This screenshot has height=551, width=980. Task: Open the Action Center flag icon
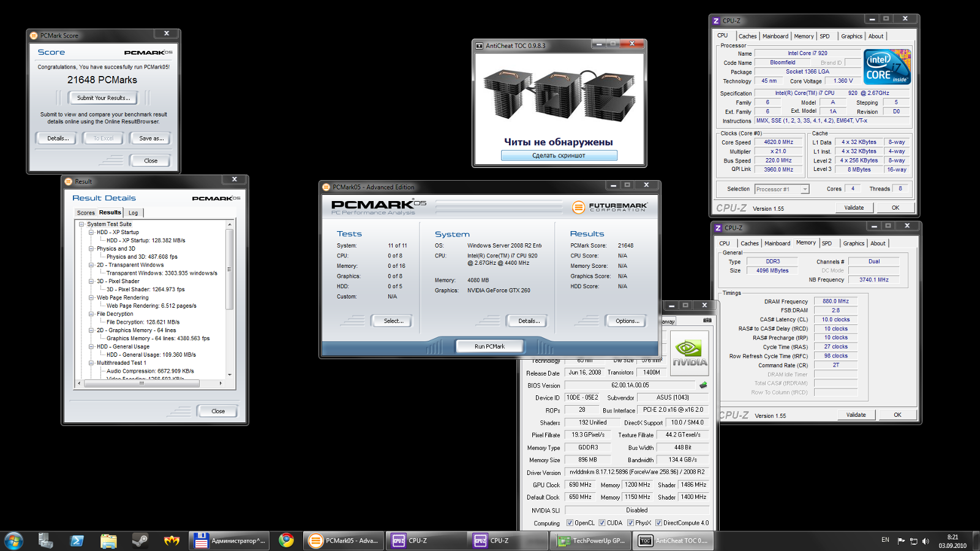coord(901,541)
